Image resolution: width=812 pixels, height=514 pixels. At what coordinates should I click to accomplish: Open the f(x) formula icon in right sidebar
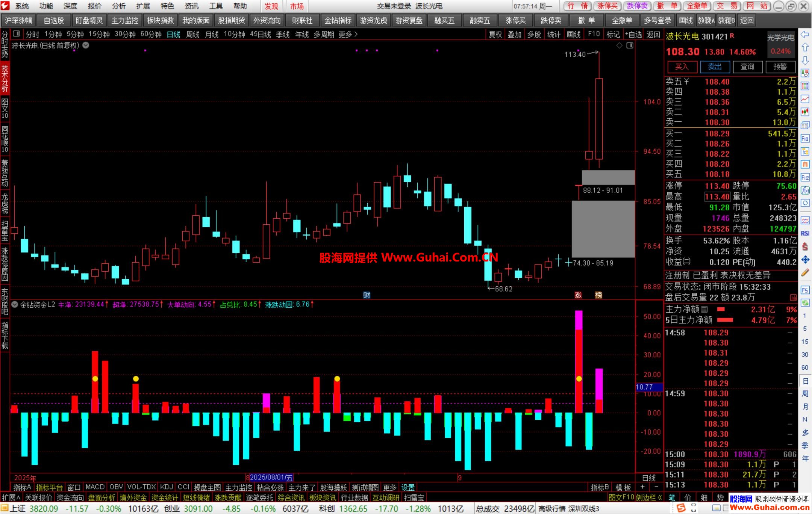point(805,190)
